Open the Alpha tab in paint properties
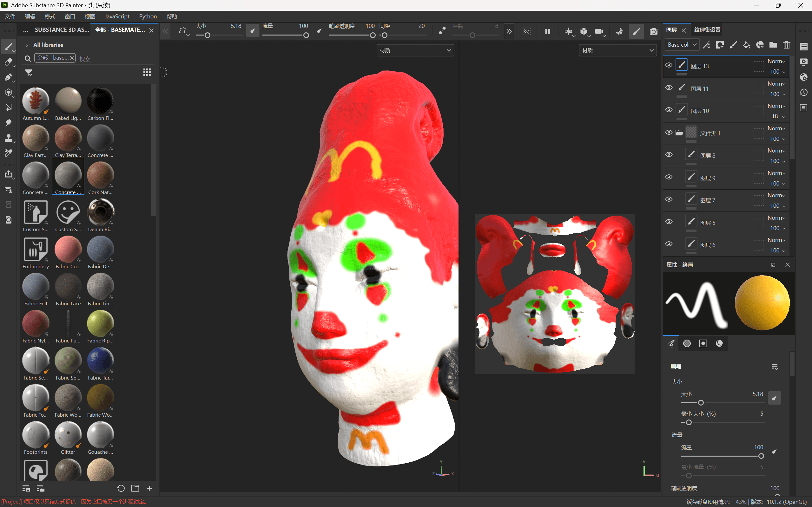Viewport: 812px width, 507px height. pyautogui.click(x=687, y=343)
